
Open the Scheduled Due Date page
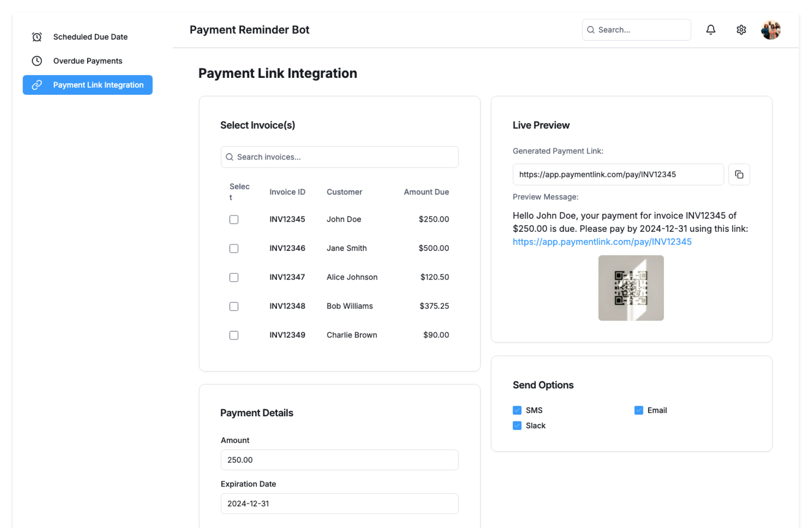tap(90, 37)
